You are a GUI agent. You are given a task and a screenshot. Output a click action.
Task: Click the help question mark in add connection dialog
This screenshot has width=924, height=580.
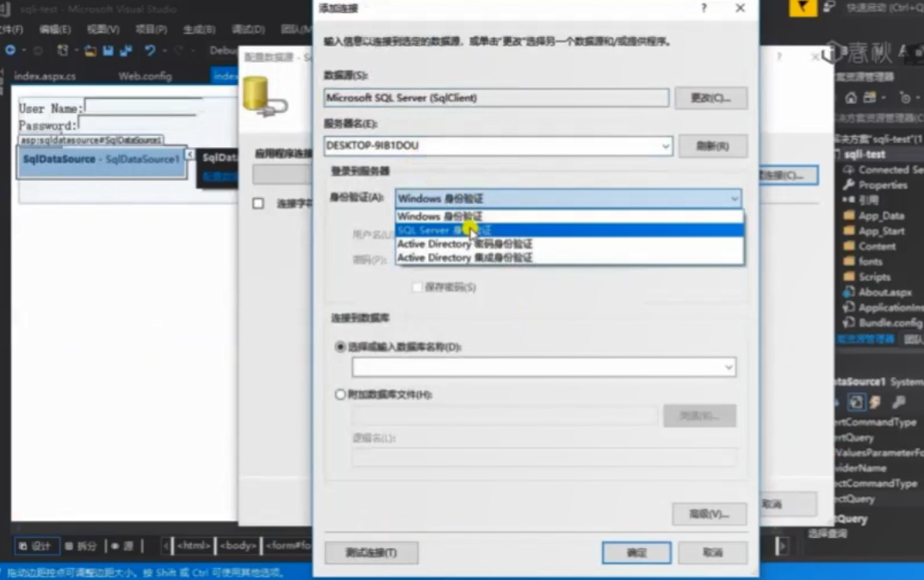(x=704, y=9)
